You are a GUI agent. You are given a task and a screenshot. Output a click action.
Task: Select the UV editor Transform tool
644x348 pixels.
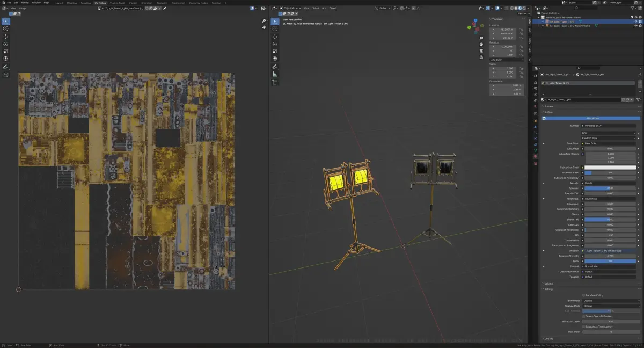[5, 59]
